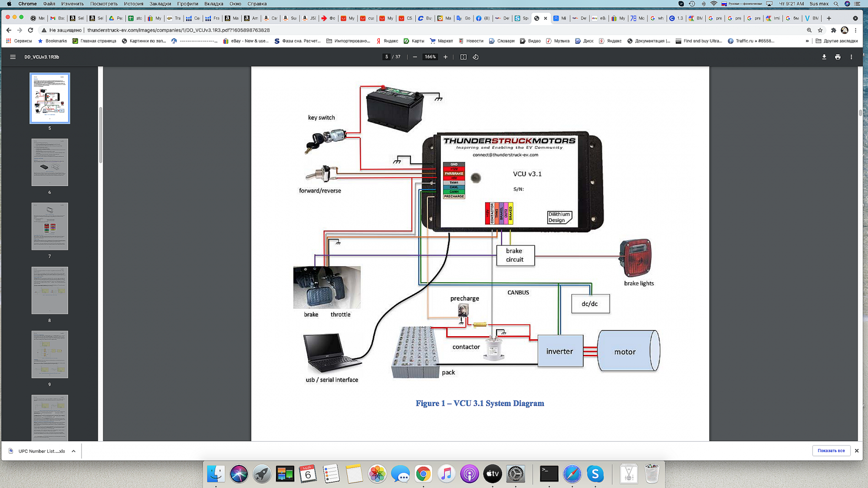Viewport: 868px width, 488px height.
Task: Open Mission Control from the dock
Action: pyautogui.click(x=285, y=474)
